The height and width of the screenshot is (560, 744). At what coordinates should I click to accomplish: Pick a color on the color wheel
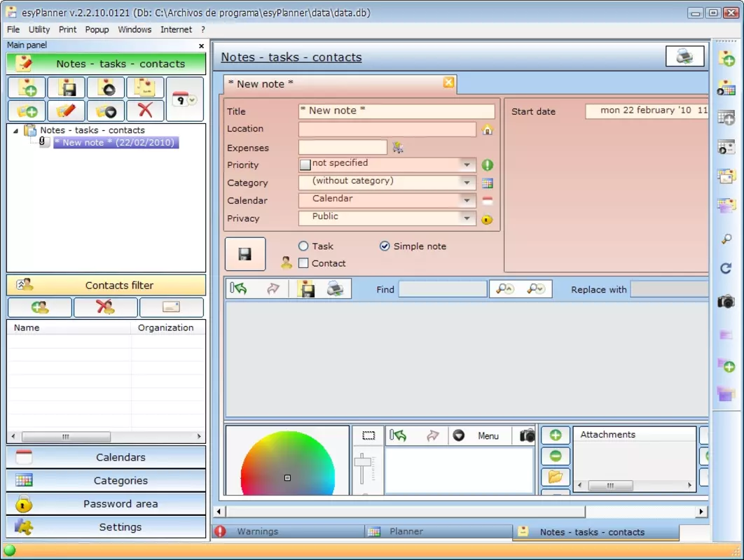pyautogui.click(x=287, y=462)
